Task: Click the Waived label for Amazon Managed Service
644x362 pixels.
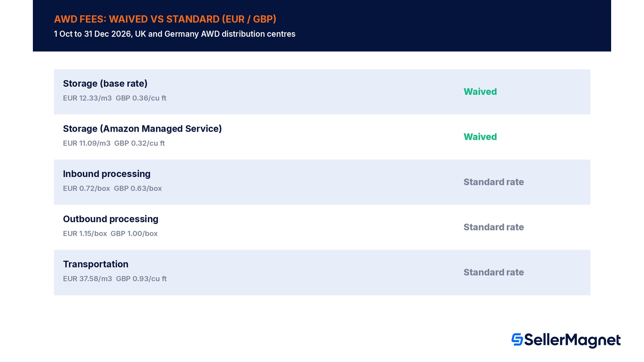Action: click(x=480, y=137)
